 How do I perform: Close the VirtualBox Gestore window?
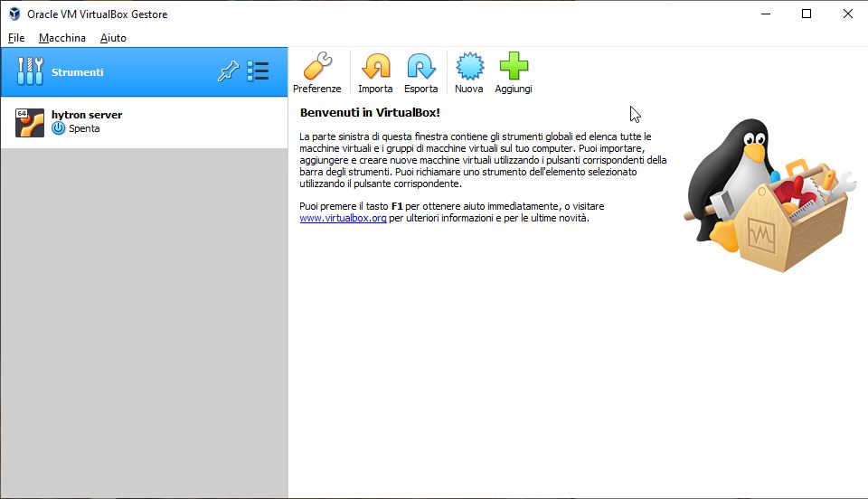(x=847, y=14)
